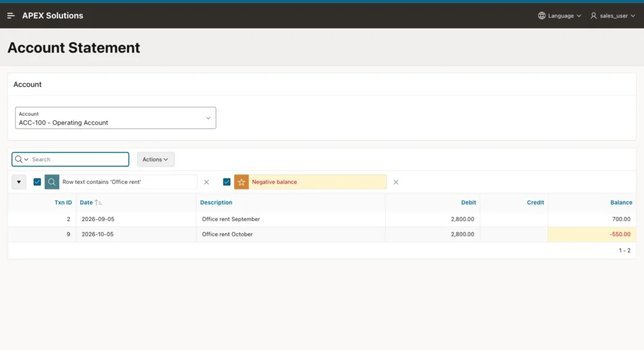Open the Balance column header
644x350 pixels.
pos(621,202)
